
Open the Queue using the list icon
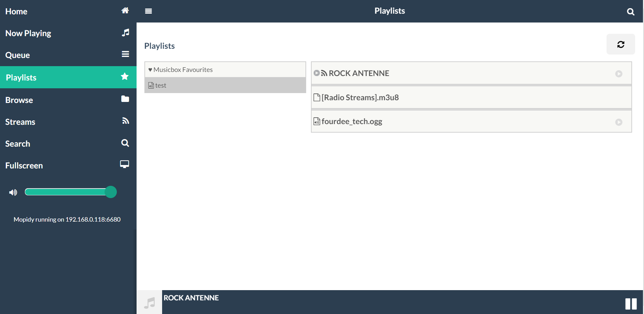(x=125, y=54)
